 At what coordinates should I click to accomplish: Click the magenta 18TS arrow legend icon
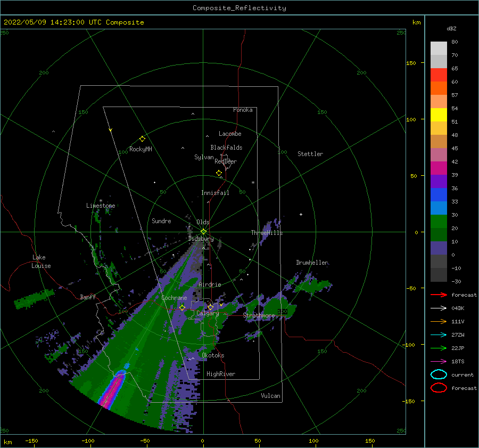[x=439, y=362]
